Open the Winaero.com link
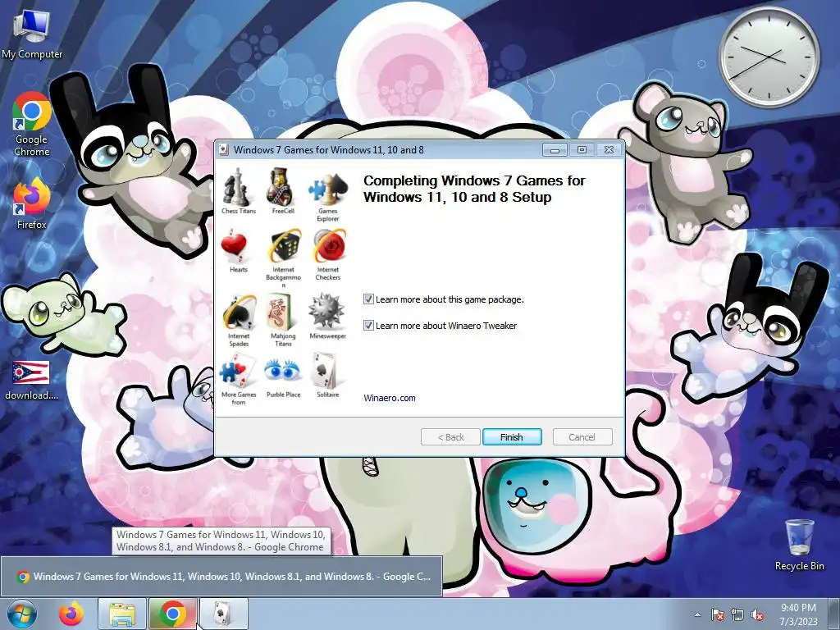Screen dimensions: 840x630 coord(390,398)
